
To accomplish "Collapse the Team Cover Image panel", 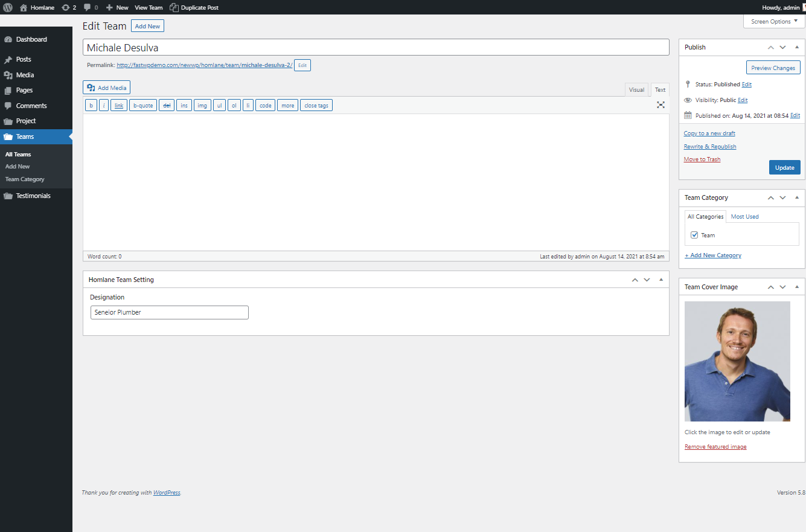I will (796, 287).
